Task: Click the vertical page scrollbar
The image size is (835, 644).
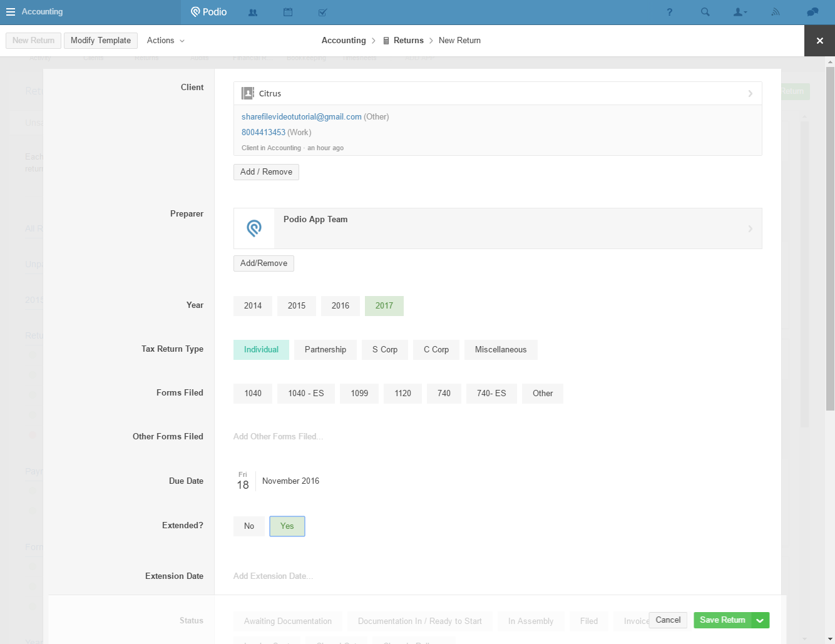Action: pyautogui.click(x=830, y=238)
